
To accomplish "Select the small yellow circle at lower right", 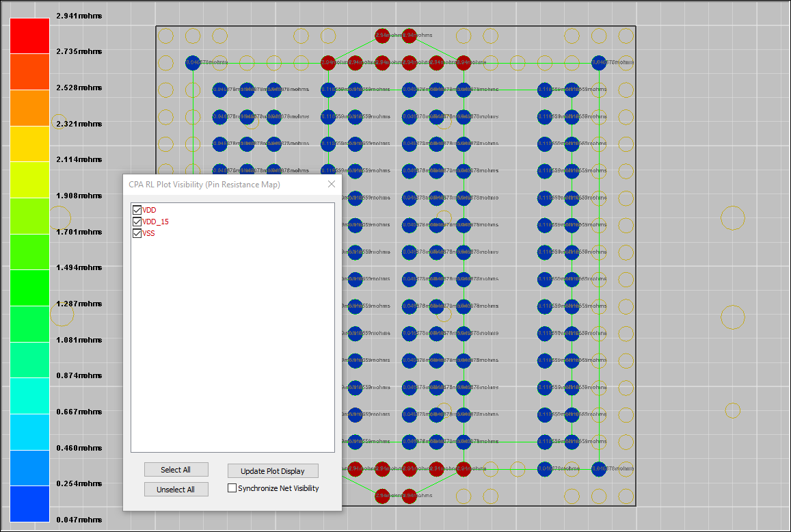I will click(x=732, y=410).
